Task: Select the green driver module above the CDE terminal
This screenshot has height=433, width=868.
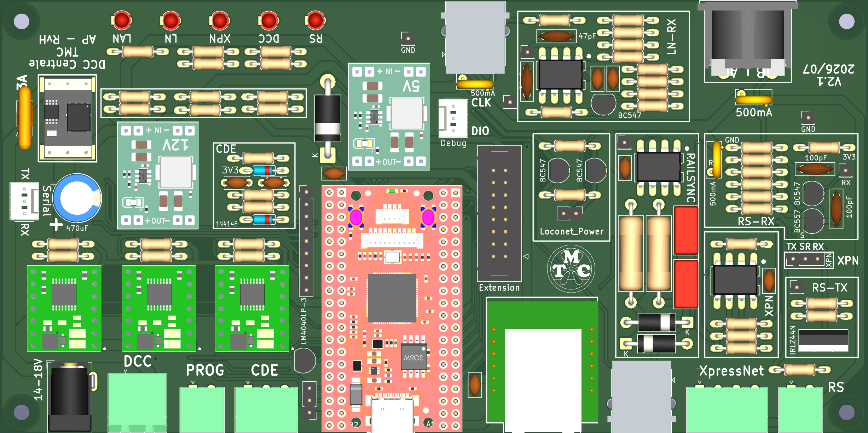Action: [252, 308]
